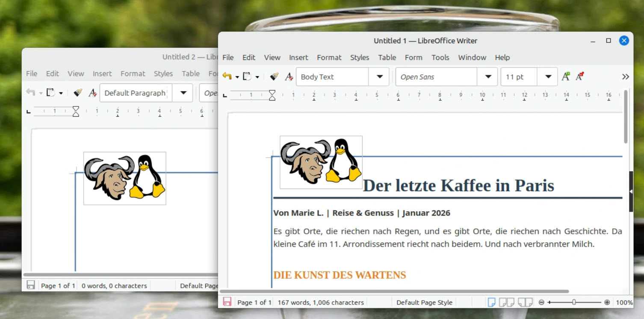Viewport: 644px width, 319px height.
Task: Select Clone Formatting paintbrush in Untitled 1
Action: [x=274, y=77]
